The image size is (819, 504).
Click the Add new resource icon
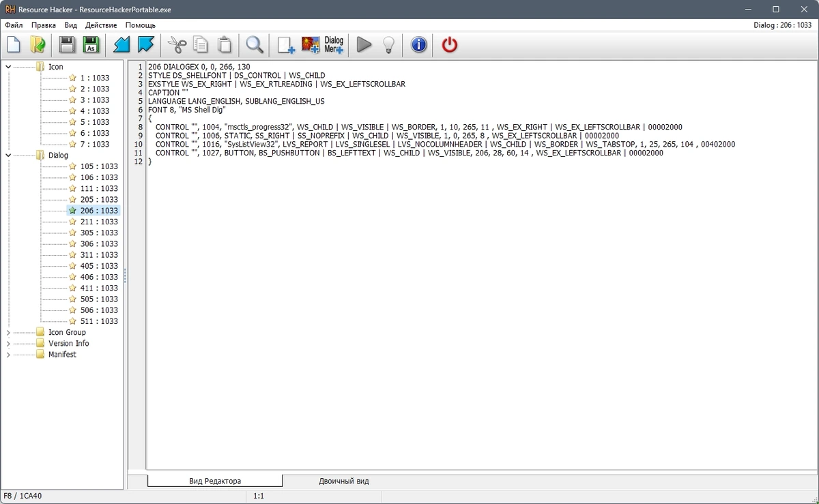pos(286,45)
